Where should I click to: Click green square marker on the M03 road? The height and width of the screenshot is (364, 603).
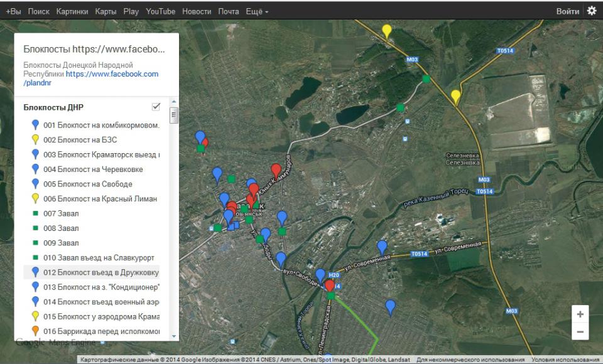click(426, 79)
